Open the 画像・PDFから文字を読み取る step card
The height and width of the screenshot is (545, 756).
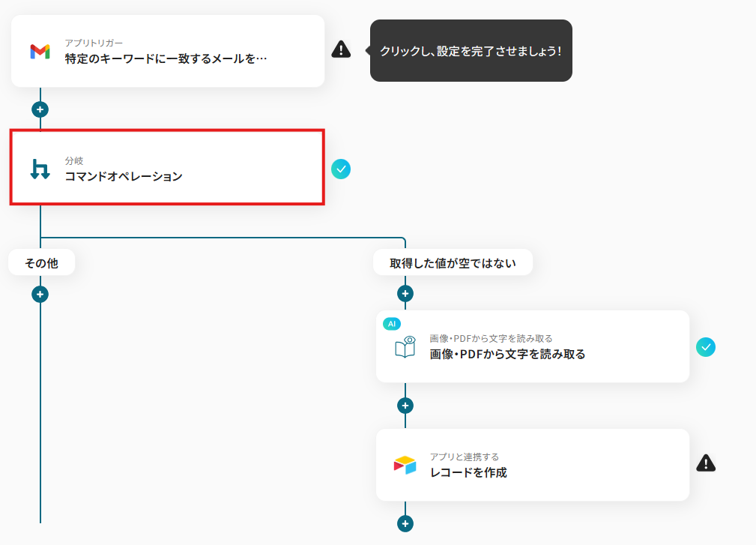[533, 347]
